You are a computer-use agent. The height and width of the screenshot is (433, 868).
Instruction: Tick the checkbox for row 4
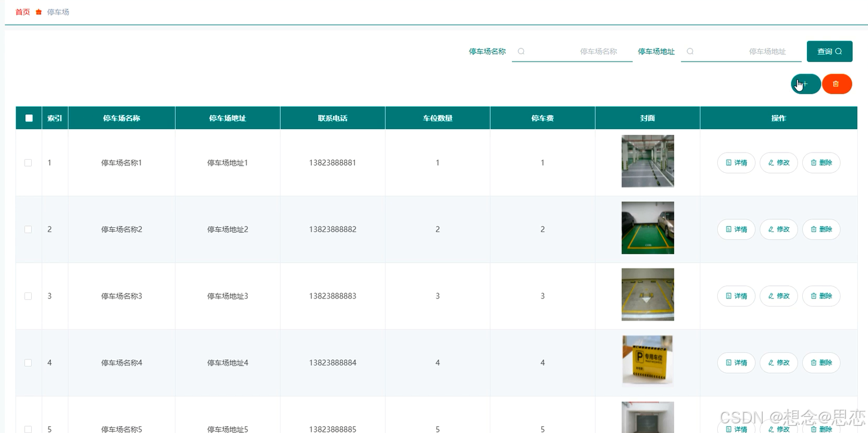pyautogui.click(x=28, y=363)
